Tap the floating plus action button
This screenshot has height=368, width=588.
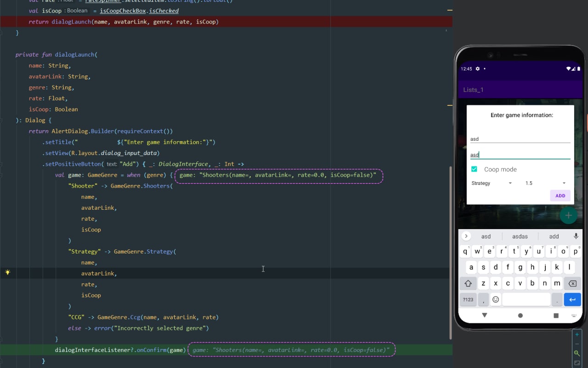coord(568,215)
